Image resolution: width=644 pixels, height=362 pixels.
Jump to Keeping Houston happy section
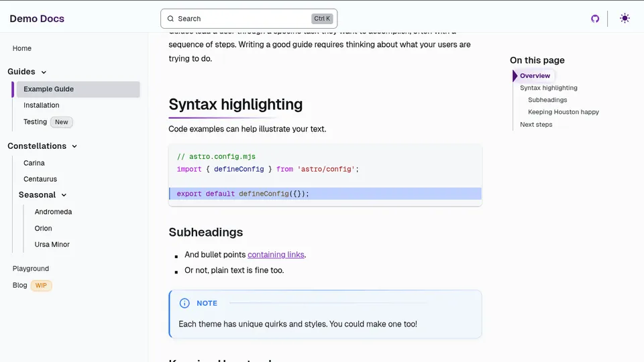[563, 112]
